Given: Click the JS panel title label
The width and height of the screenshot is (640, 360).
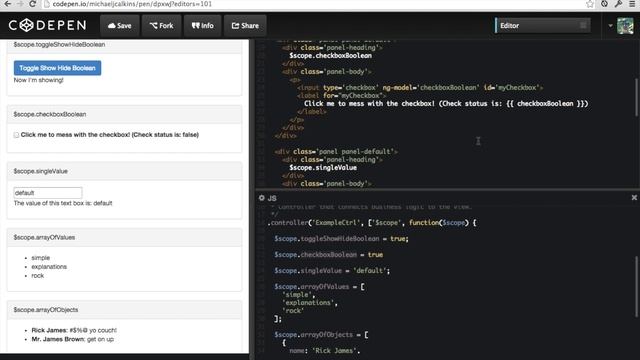Looking at the screenshot, I should (x=272, y=198).
